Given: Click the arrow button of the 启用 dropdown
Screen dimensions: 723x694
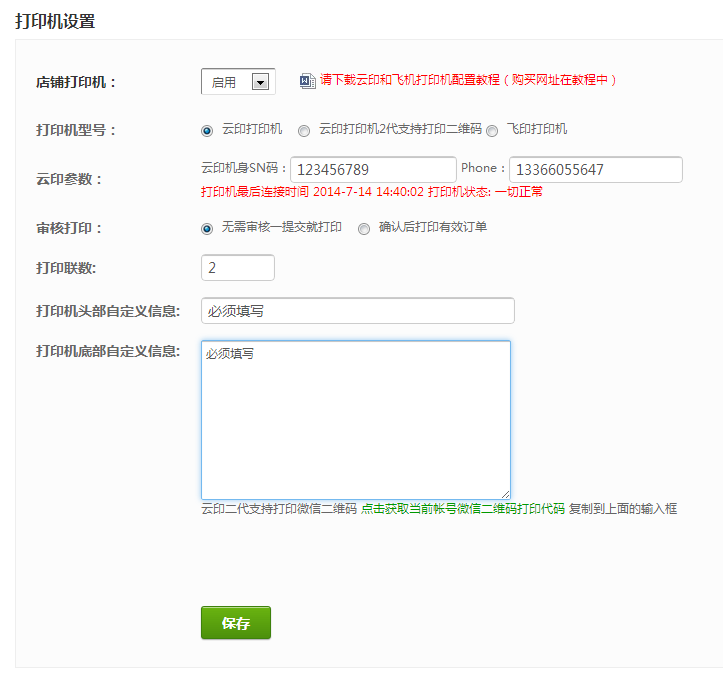Looking at the screenshot, I should pos(261,82).
